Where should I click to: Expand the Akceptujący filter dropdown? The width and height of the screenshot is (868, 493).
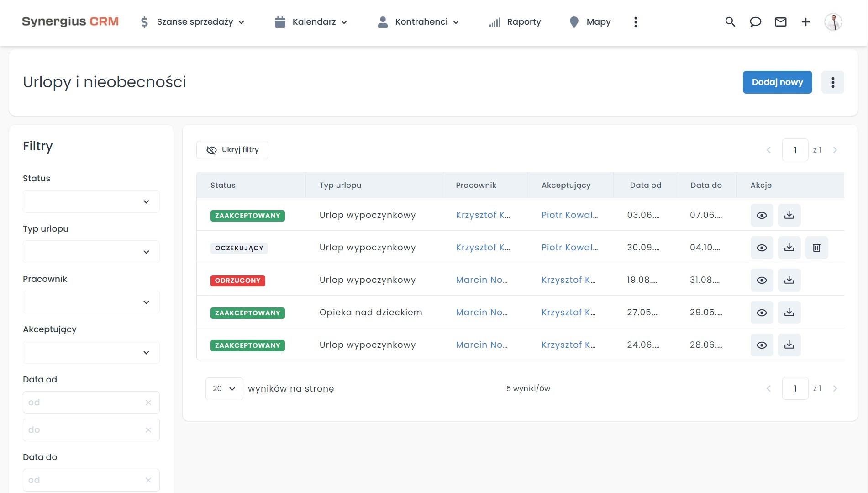tap(91, 352)
